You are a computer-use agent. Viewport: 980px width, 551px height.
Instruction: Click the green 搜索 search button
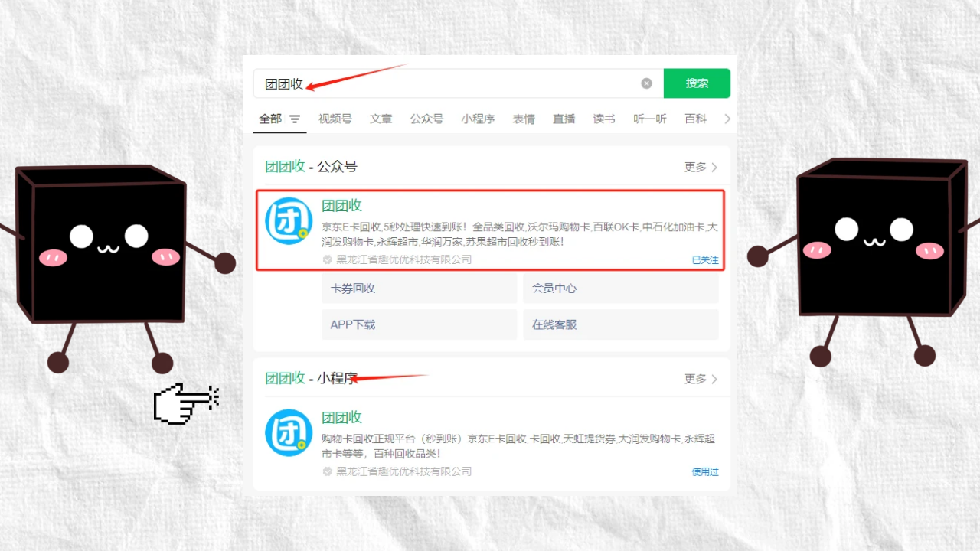(x=697, y=83)
